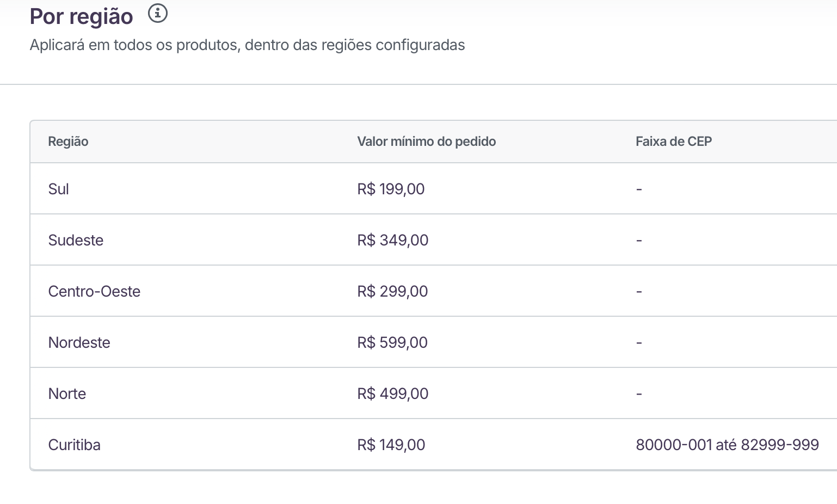Screen dimensions: 837x504
Task: Click the Faixa de CEP column header
Action: (x=673, y=142)
